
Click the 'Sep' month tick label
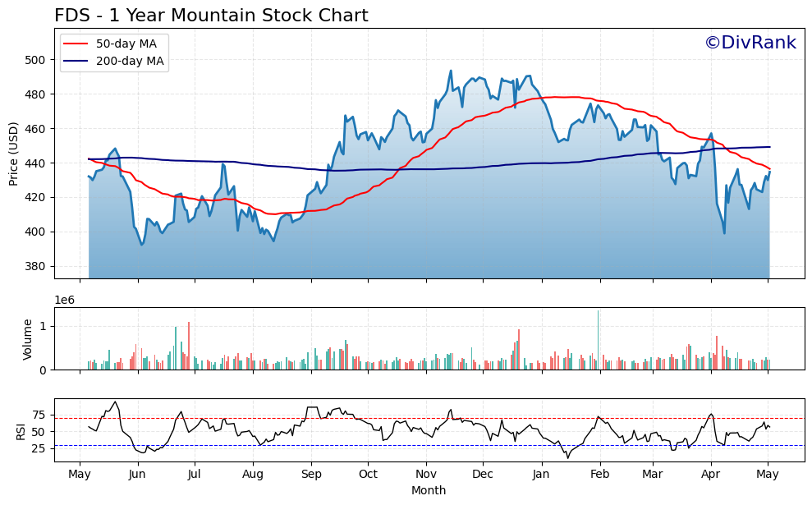pos(311,475)
